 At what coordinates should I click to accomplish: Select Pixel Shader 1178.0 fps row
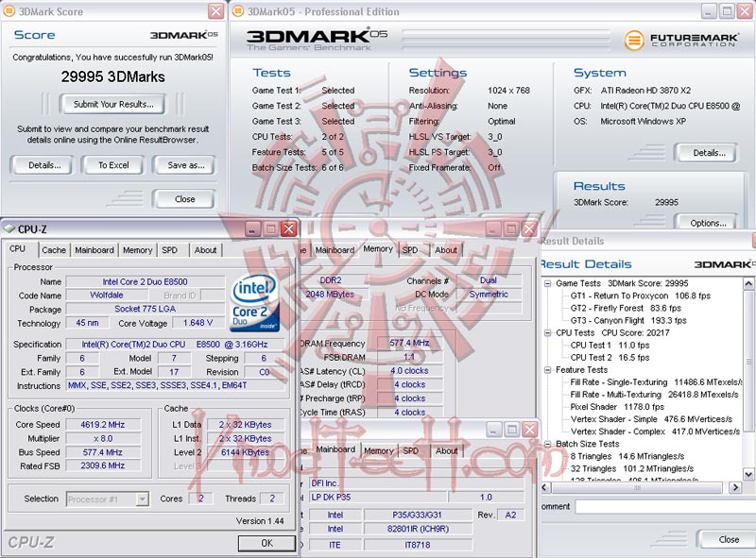pos(617,407)
